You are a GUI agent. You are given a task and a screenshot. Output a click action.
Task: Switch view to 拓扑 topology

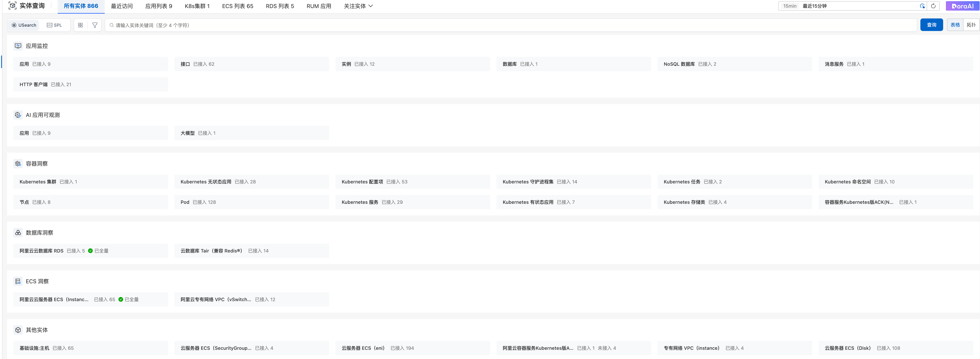tap(971, 25)
